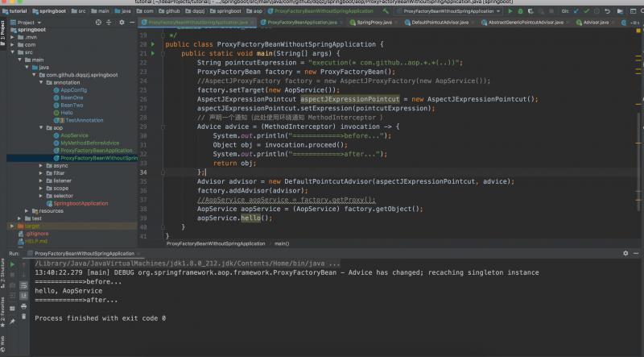Select AppConfig file in project tree

click(73, 89)
